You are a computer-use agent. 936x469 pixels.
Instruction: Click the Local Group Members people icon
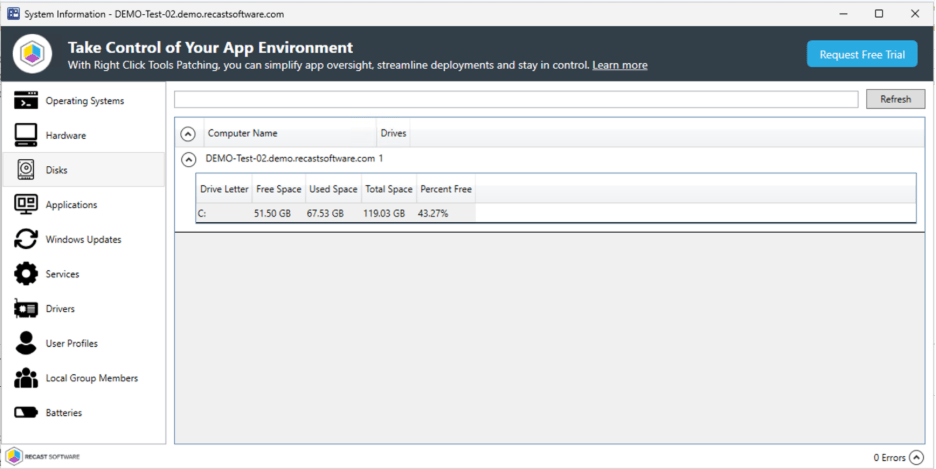(x=26, y=378)
